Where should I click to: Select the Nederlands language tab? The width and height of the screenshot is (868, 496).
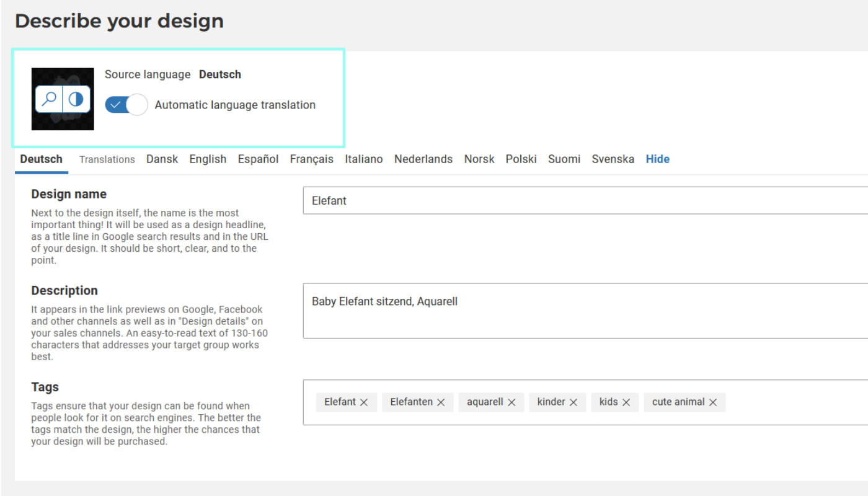pyautogui.click(x=423, y=159)
